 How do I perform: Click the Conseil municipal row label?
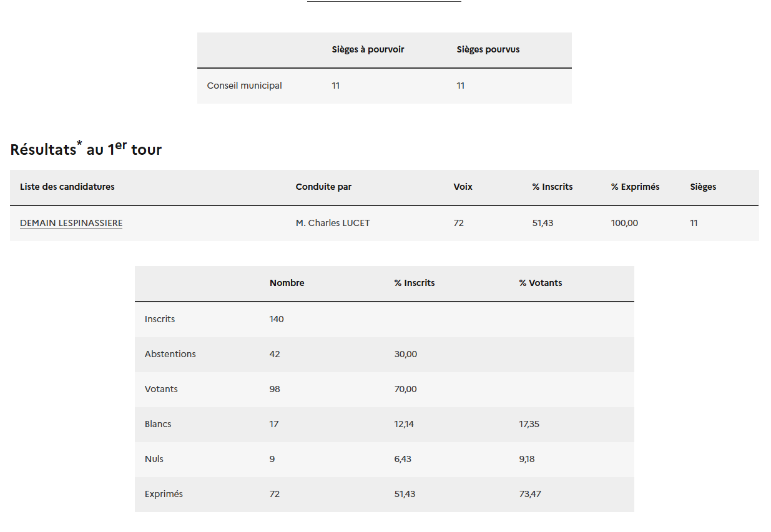(244, 86)
